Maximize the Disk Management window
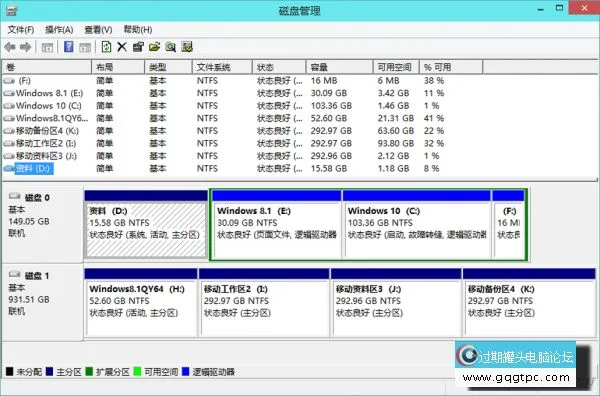 [559, 8]
